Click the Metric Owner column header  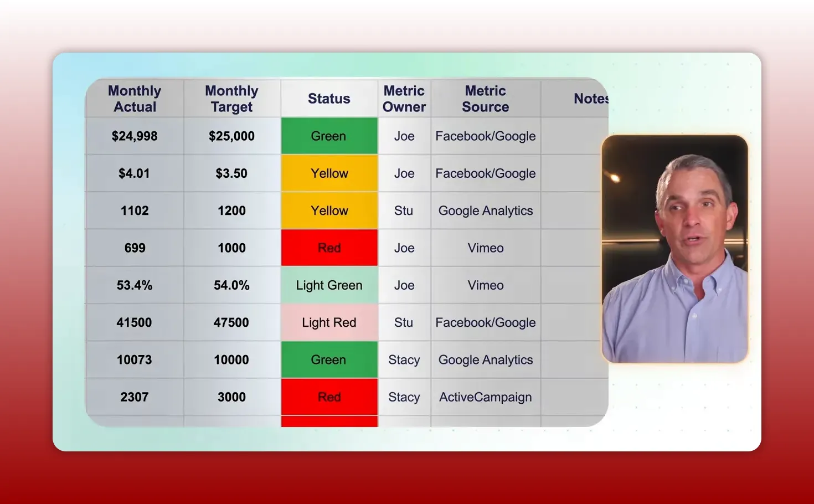(404, 98)
